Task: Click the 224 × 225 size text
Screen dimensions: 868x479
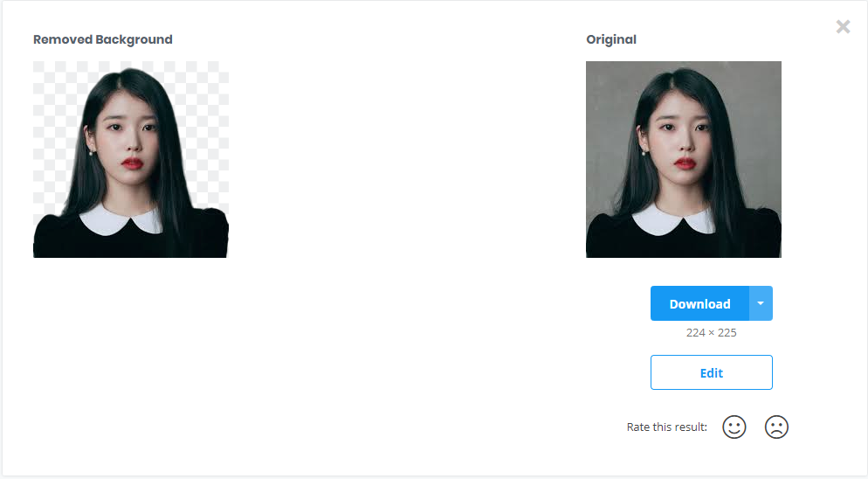Action: click(712, 333)
